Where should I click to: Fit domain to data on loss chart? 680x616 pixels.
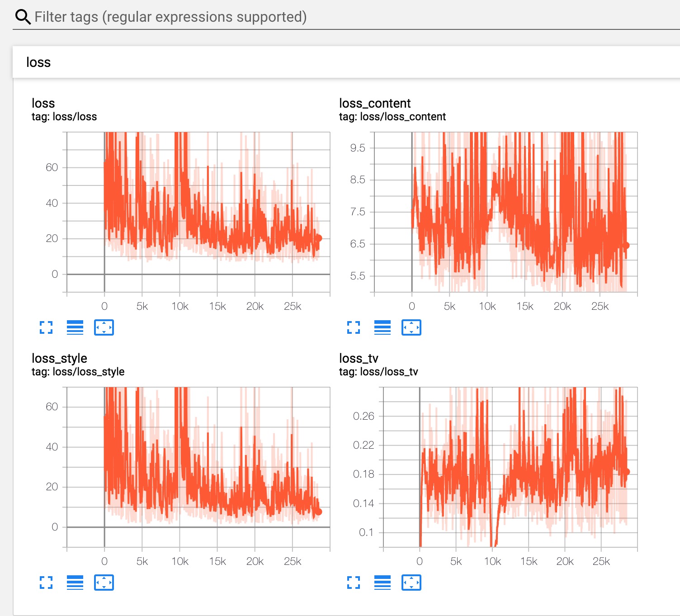click(104, 327)
